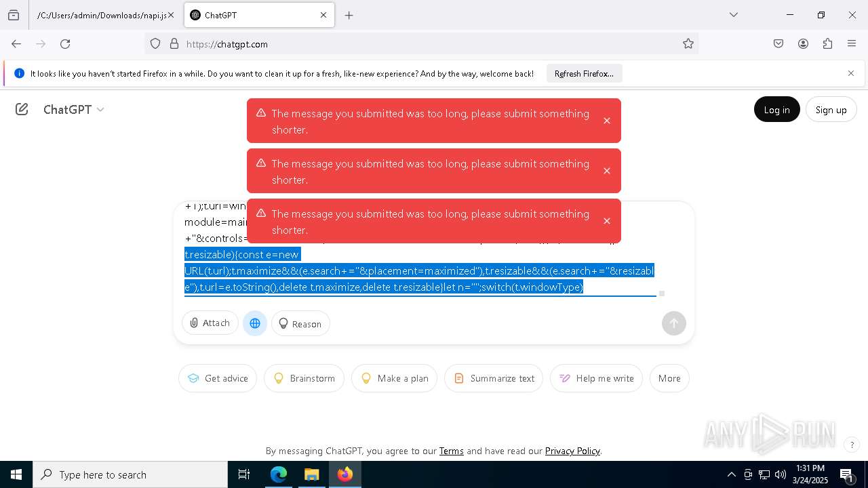Viewport: 868px width, 488px height.
Task: Open the notification center icon
Action: coord(847,474)
